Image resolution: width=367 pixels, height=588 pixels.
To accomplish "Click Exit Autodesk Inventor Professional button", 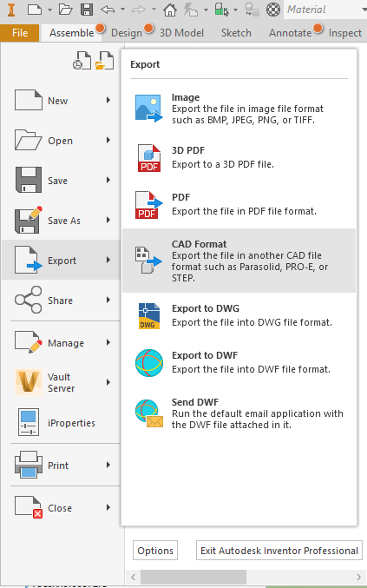I will pos(279,551).
